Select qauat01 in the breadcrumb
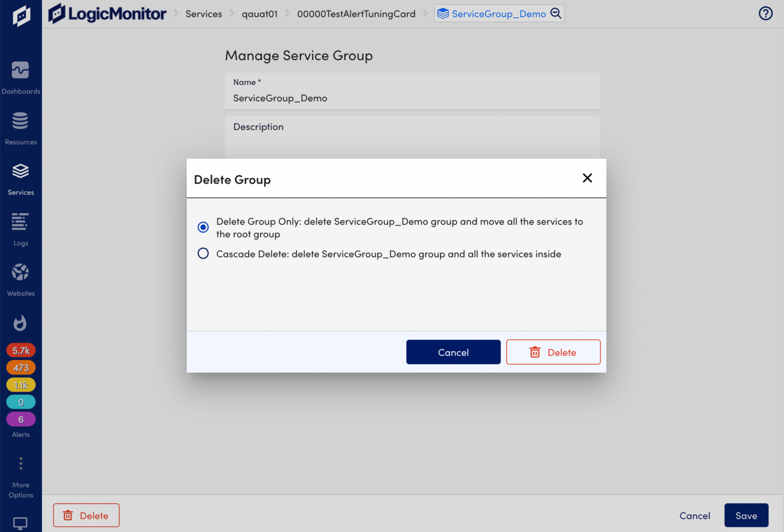The width and height of the screenshot is (784, 532). 260,14
